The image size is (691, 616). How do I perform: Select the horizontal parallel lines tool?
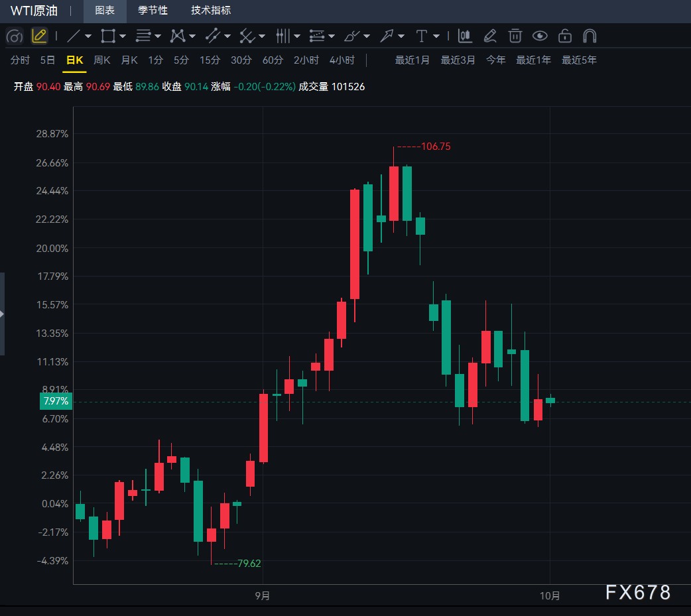pyautogui.click(x=143, y=36)
